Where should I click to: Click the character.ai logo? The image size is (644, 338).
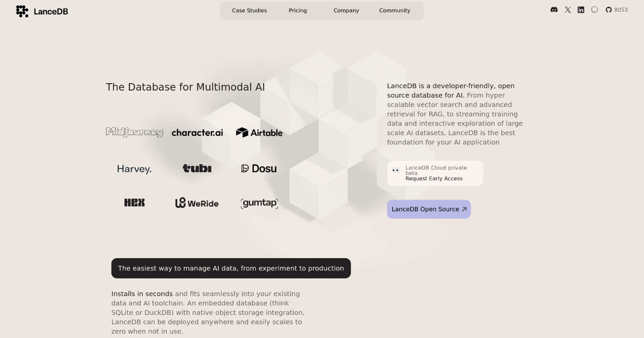coord(197,133)
